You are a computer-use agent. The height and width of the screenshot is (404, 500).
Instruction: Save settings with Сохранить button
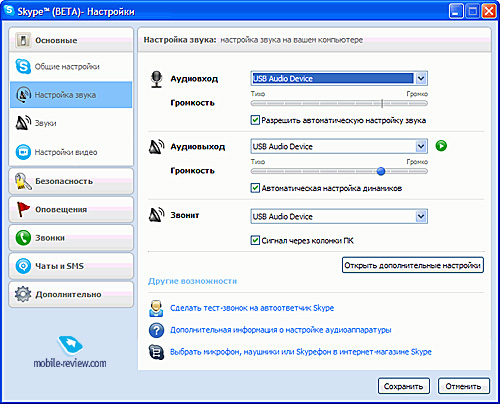point(404,386)
